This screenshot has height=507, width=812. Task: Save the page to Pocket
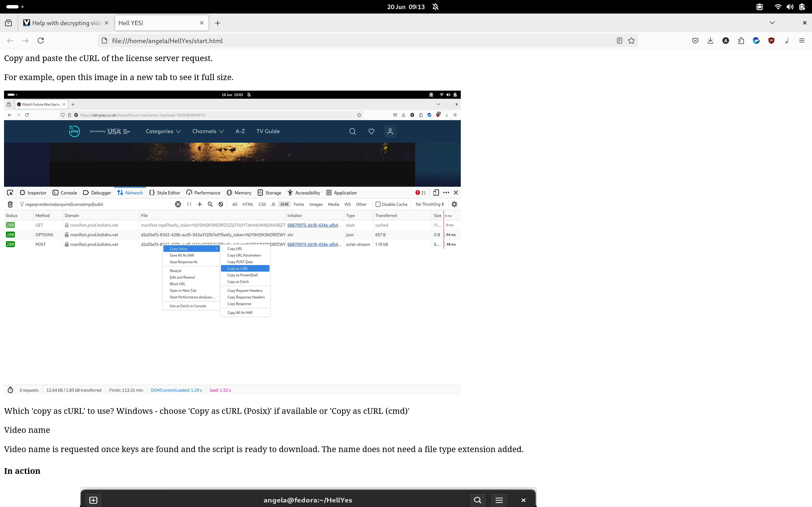coord(695,41)
